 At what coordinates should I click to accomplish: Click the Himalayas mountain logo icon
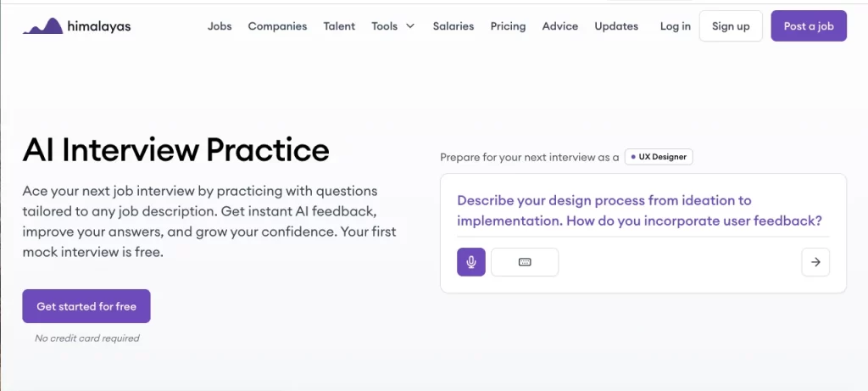coord(42,26)
